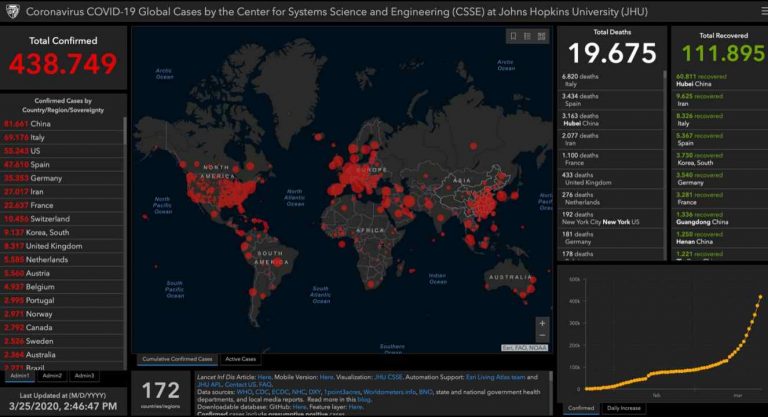
Task: Click the Hubei China recovered entry
Action: click(700, 80)
